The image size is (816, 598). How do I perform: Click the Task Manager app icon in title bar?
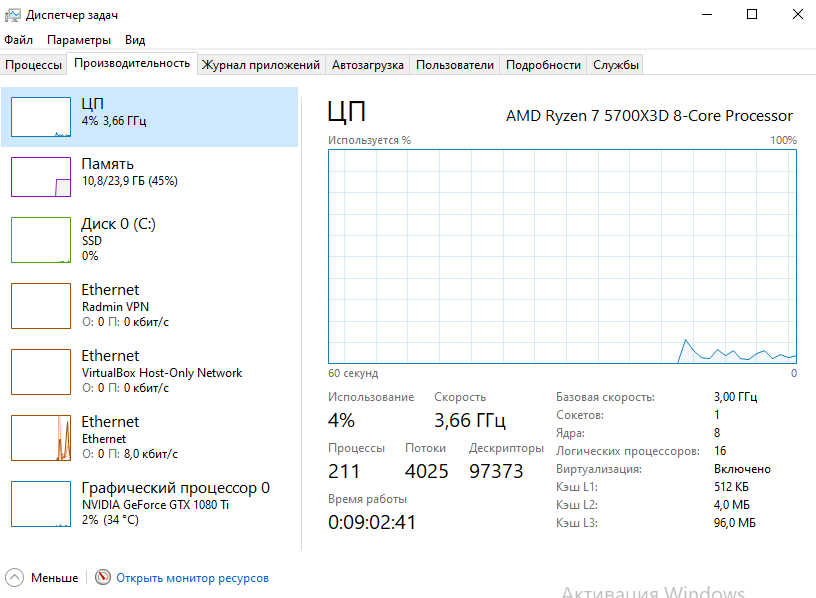coord(12,15)
